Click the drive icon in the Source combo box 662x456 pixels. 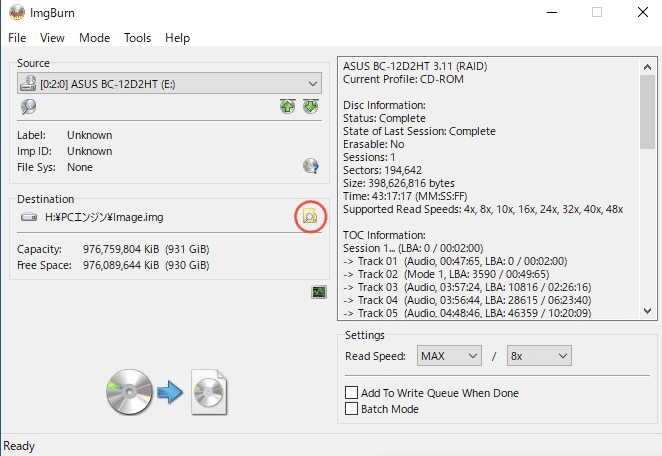(x=28, y=83)
